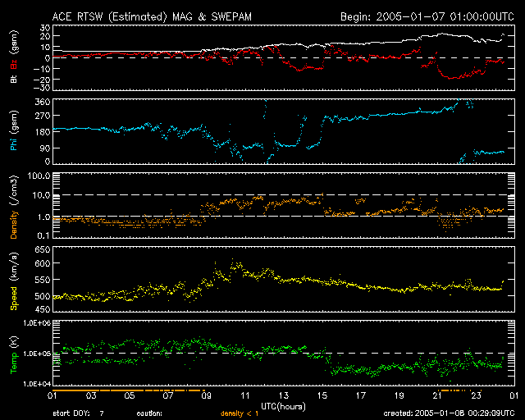Click the 'created: 2005-01-08 00:29:09UTC' timestamp
This screenshot has width=525, height=420.
click(449, 413)
